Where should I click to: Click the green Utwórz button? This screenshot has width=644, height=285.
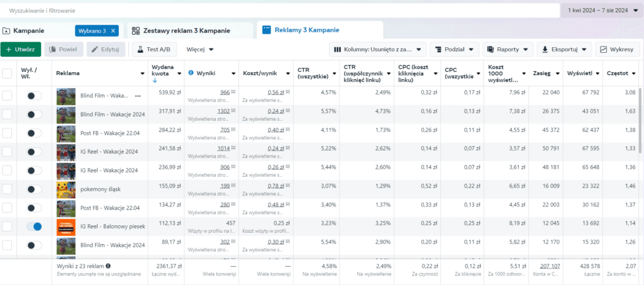tap(21, 49)
